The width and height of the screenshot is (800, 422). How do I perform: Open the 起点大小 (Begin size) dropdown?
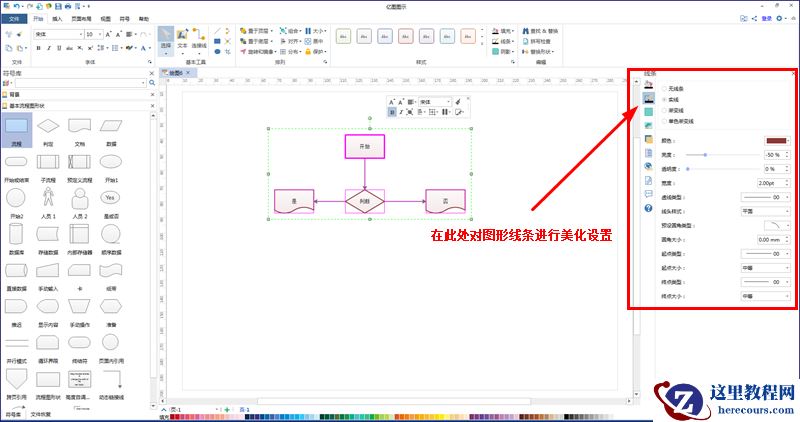coord(765,268)
